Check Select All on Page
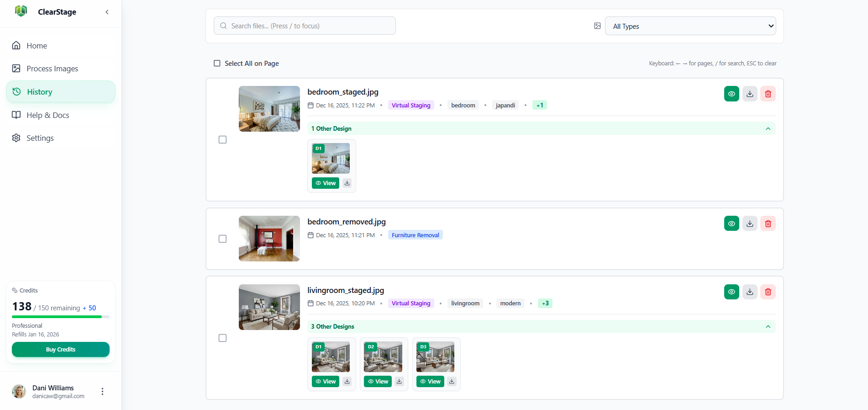Viewport: 868px width, 410px height. [x=217, y=63]
